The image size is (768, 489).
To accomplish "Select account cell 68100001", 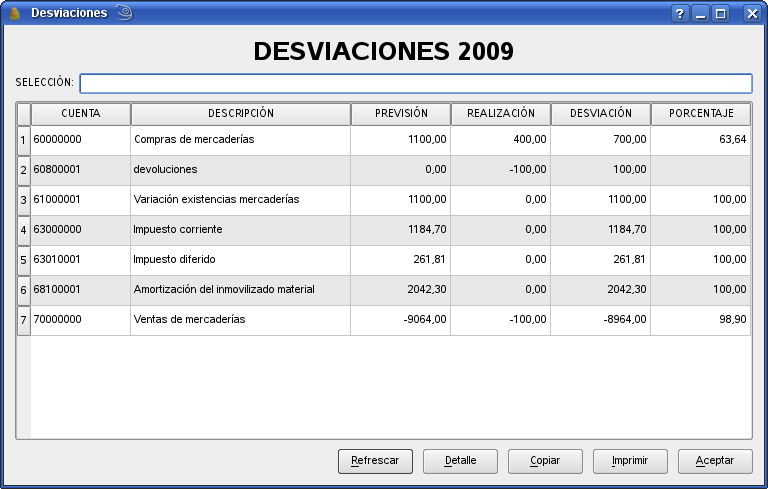I will tap(81, 290).
